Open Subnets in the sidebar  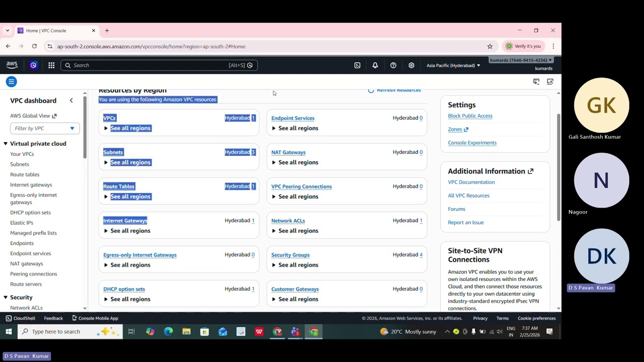pos(20,164)
